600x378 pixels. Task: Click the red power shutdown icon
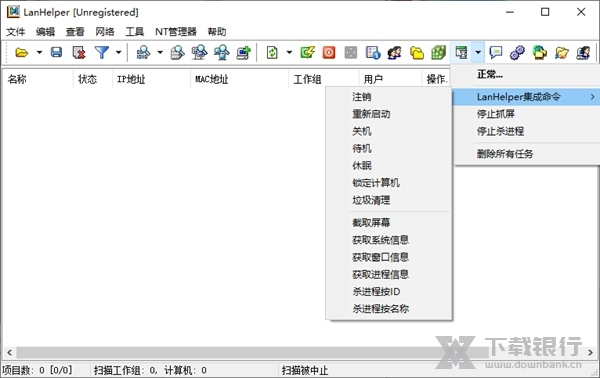coord(329,52)
